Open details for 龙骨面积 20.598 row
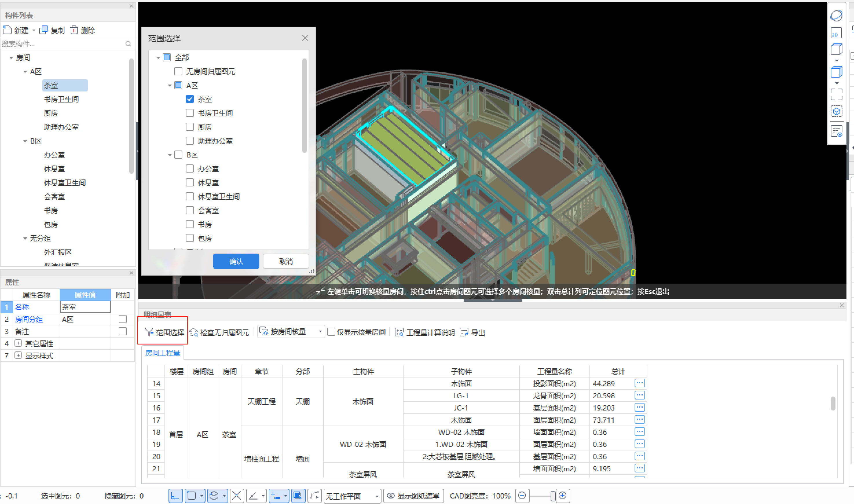Image resolution: width=854 pixels, height=504 pixels. pyautogui.click(x=639, y=395)
